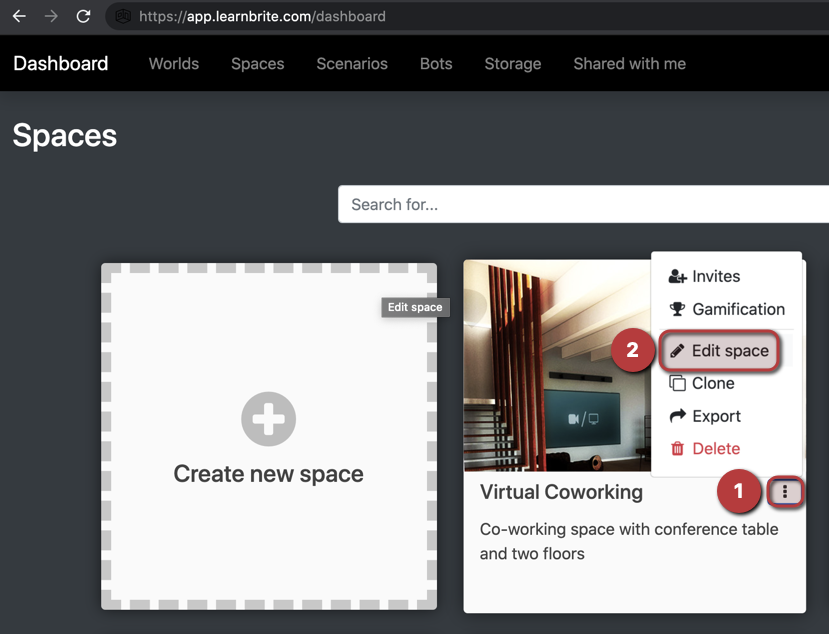The height and width of the screenshot is (634, 829).
Task: Click the browser forward arrow
Action: (x=51, y=16)
